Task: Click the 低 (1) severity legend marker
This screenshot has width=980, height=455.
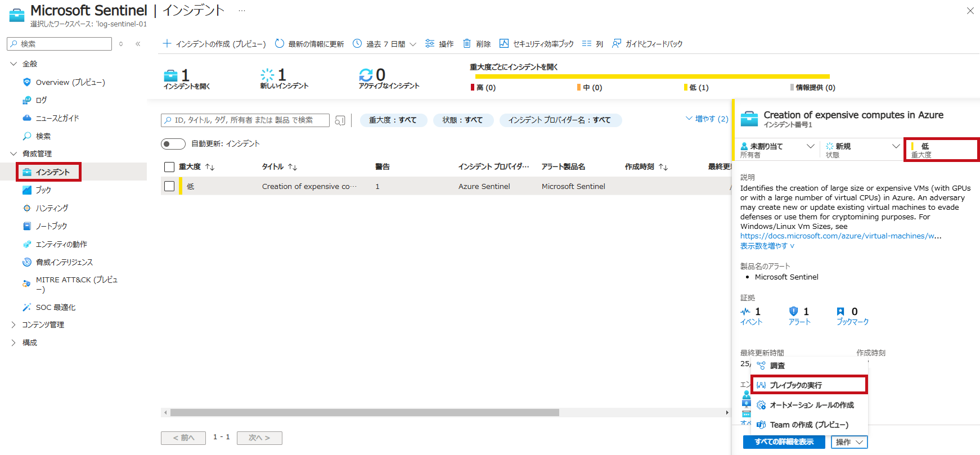Action: pos(685,87)
